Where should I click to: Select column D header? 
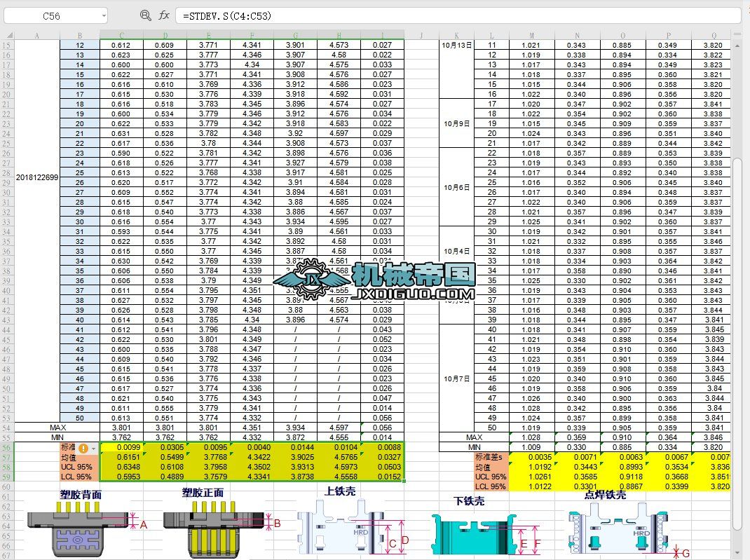point(165,35)
